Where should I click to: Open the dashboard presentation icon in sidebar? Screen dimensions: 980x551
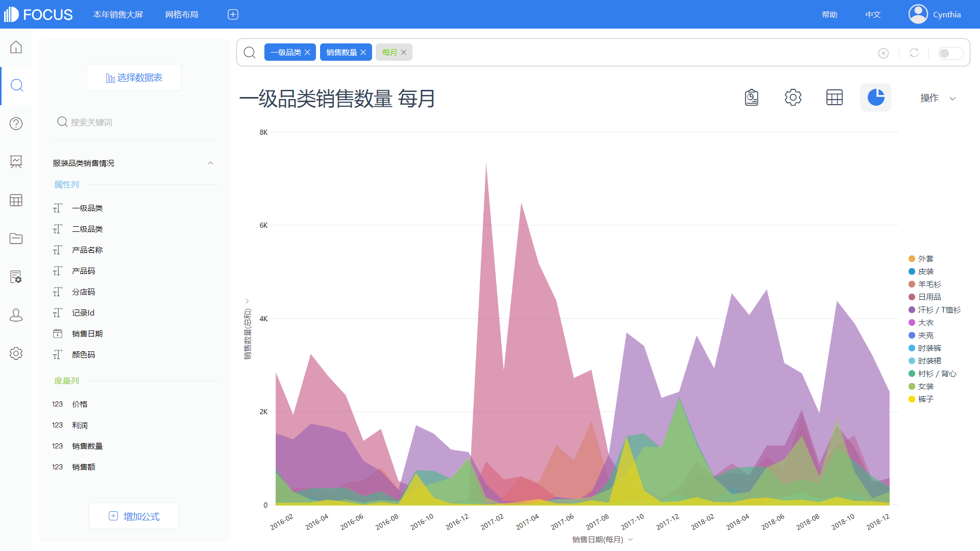point(16,162)
